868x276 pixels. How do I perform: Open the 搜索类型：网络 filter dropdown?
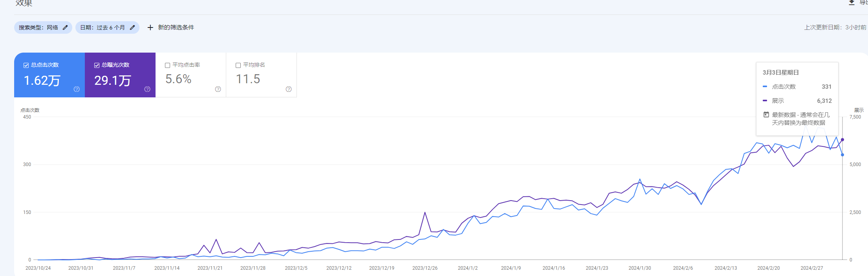click(x=38, y=27)
